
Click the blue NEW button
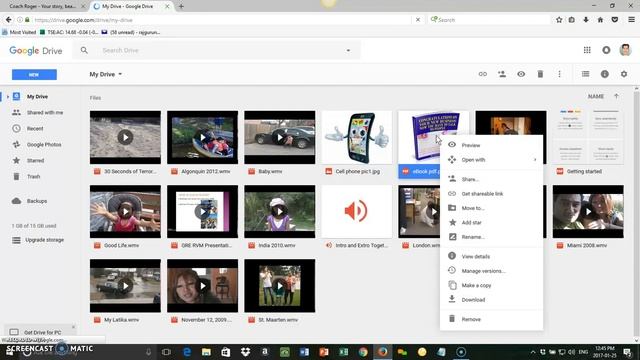34,75
